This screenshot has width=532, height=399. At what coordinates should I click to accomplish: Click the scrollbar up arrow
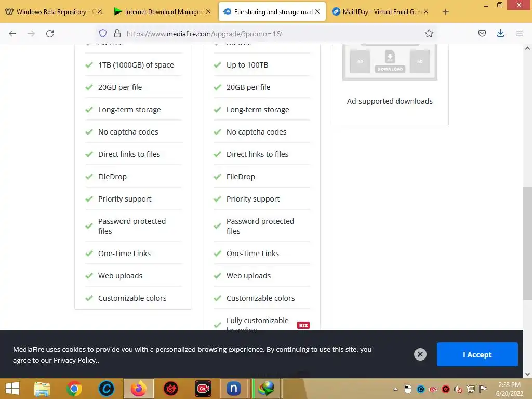(527, 48)
